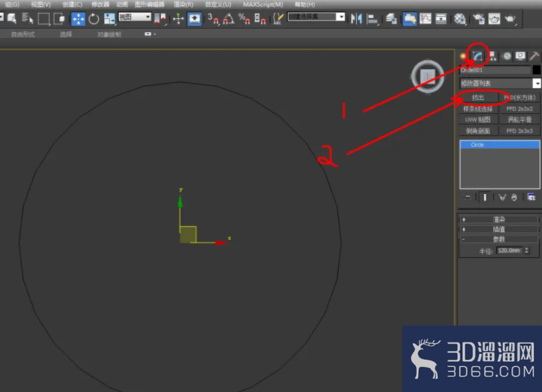The width and height of the screenshot is (542, 392).
Task: Switch to 选择 ribbon tab
Action: tap(66, 34)
